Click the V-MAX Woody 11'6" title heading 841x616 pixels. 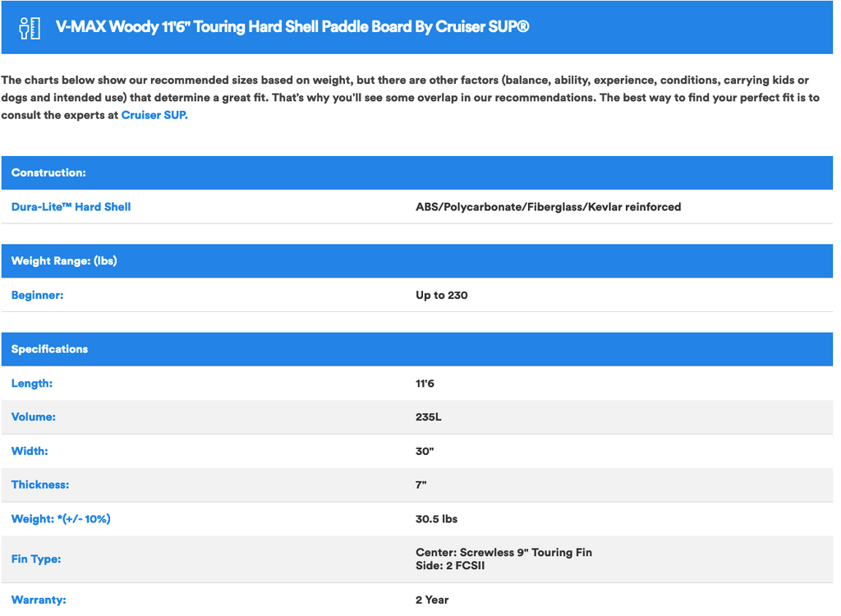point(292,27)
